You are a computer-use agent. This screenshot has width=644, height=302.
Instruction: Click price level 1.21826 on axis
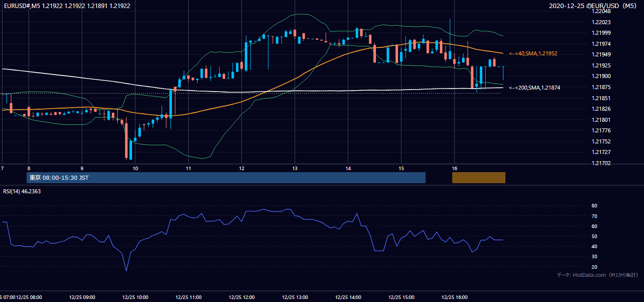601,109
